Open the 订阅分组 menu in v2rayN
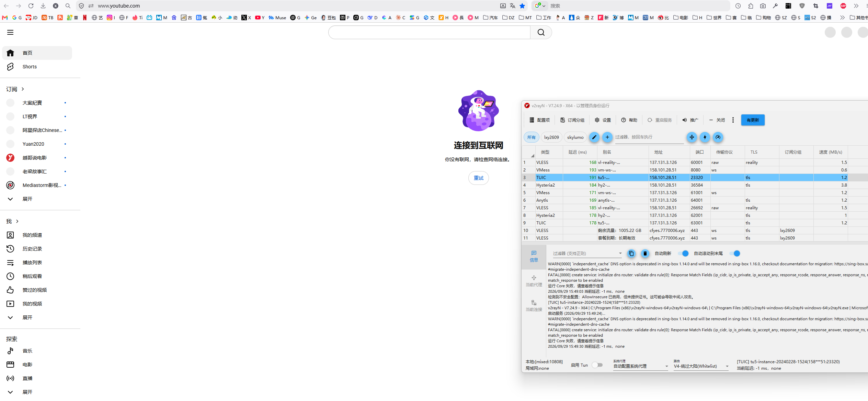868x401 pixels. point(572,120)
